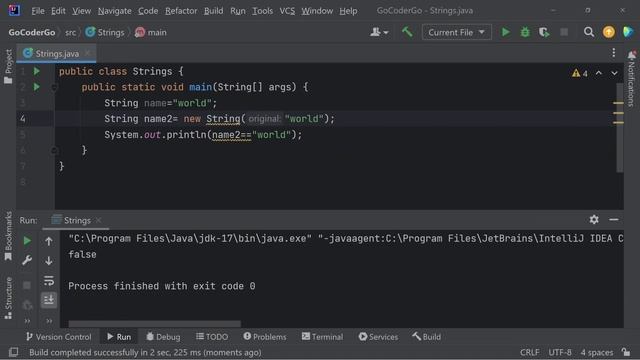640x360 pixels.
Task: Toggle scroll to end of console
Action: pyautogui.click(x=49, y=300)
